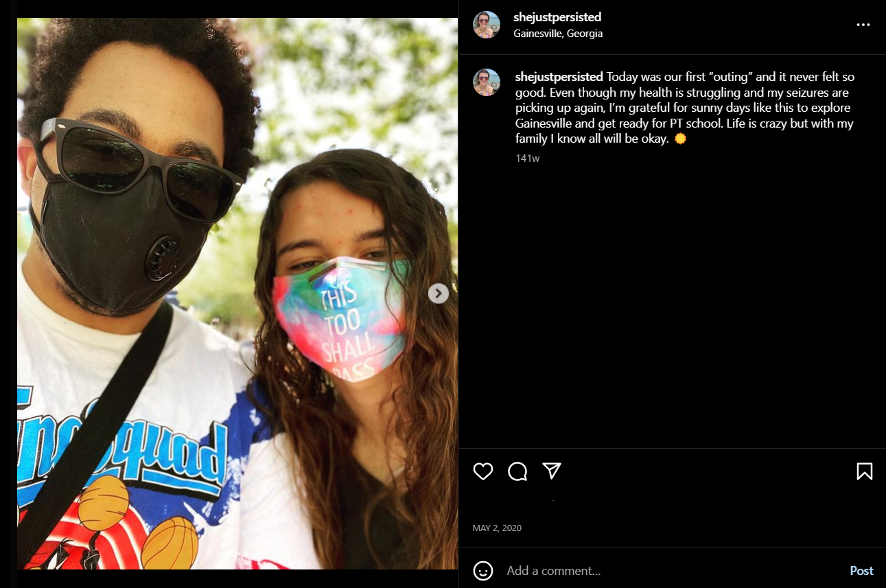
Task: Click the 141w timestamp under caption
Action: [x=528, y=158]
